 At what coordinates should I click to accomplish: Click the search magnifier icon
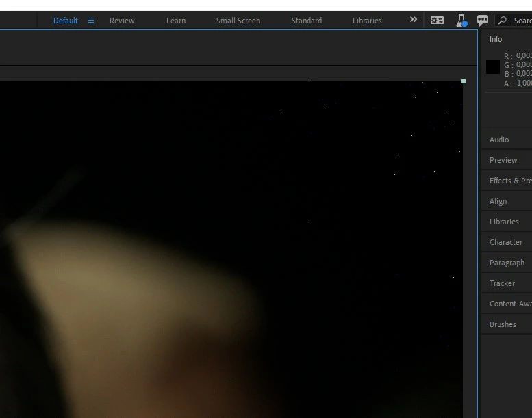(x=503, y=21)
